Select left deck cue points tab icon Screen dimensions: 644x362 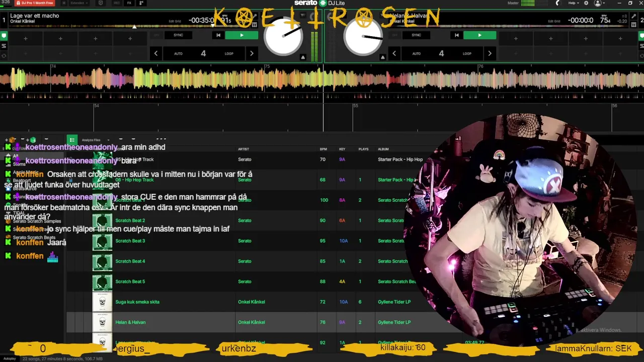click(4, 36)
